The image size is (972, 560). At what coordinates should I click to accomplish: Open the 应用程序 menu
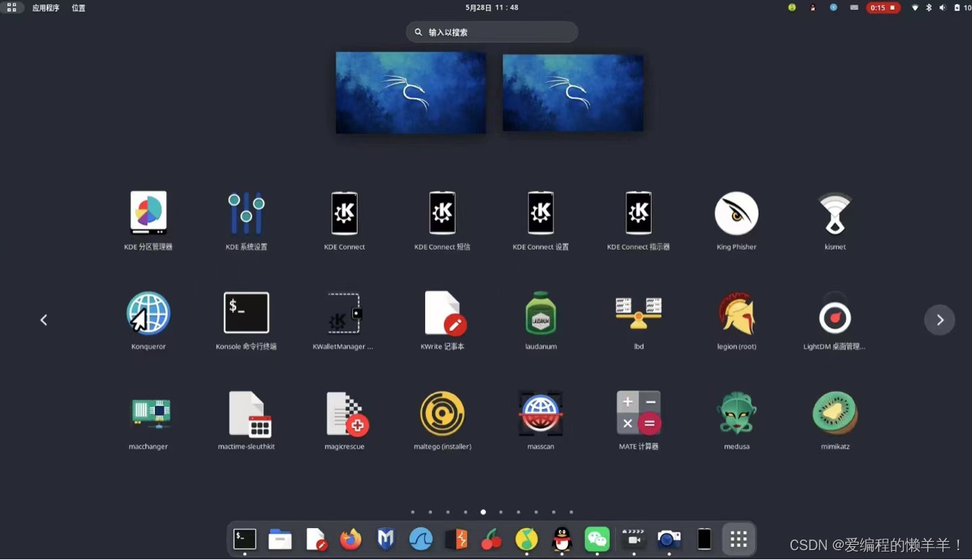(46, 8)
